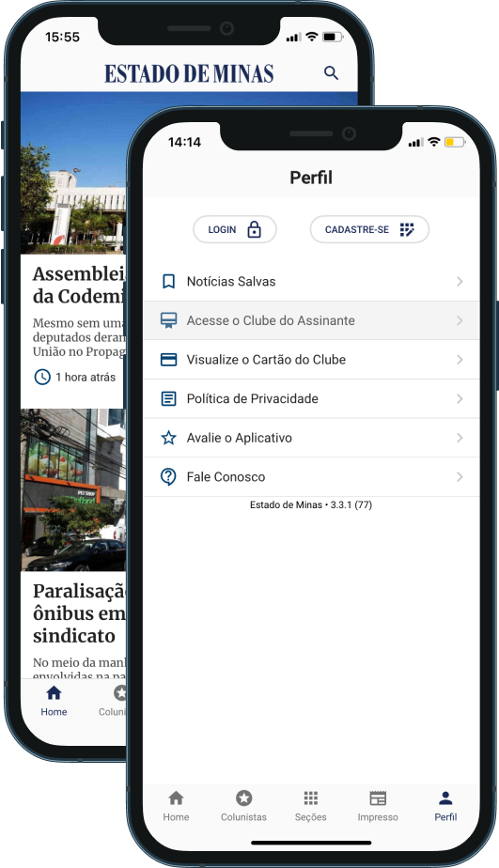This screenshot has height=868, width=499.
Task: Switch to Seções tab
Action: click(311, 806)
